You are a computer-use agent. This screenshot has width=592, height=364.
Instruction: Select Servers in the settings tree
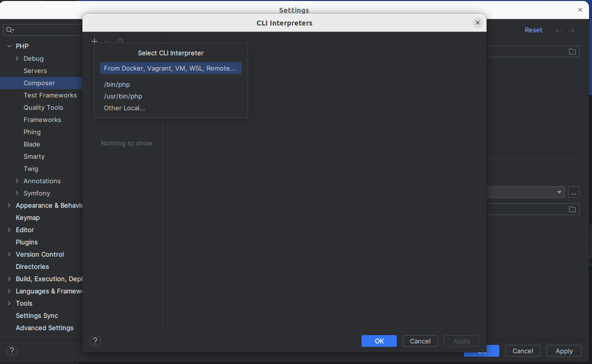tap(35, 71)
